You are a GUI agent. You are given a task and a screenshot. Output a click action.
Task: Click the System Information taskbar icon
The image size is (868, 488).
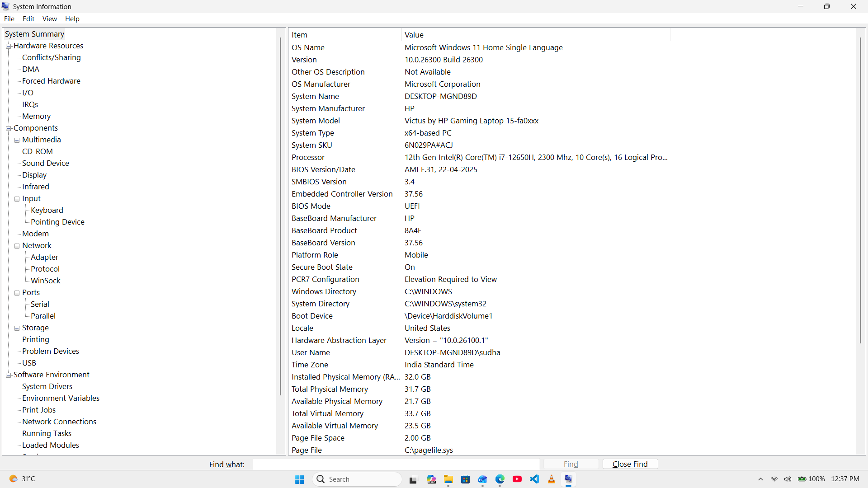(569, 479)
